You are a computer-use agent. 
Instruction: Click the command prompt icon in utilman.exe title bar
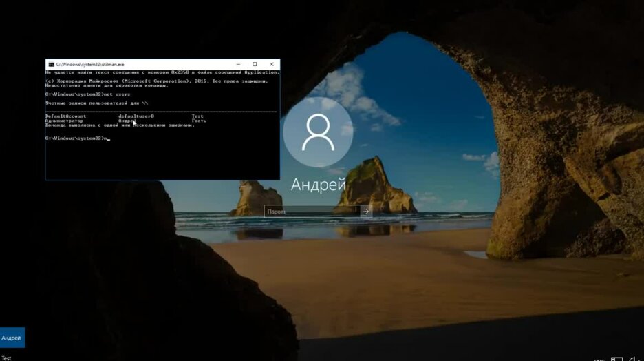tap(52, 65)
